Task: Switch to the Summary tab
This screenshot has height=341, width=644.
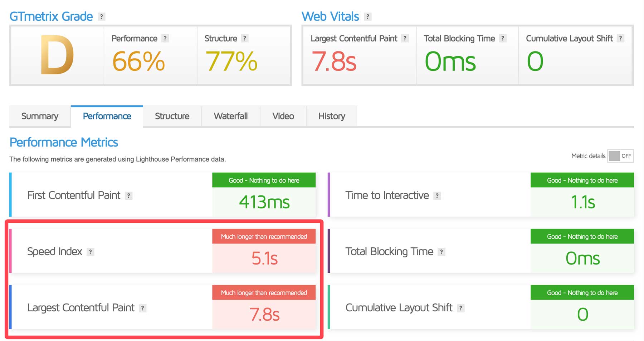Action: click(40, 116)
